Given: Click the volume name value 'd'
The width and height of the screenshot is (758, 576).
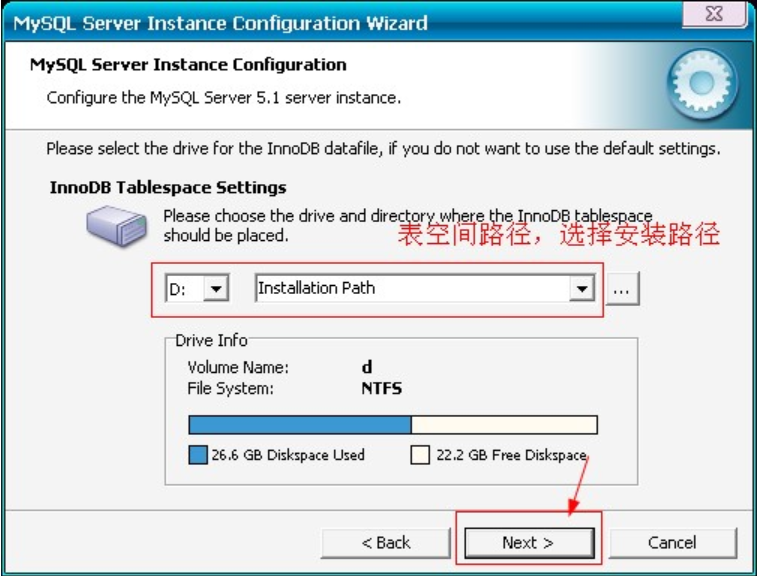Looking at the screenshot, I should (367, 367).
